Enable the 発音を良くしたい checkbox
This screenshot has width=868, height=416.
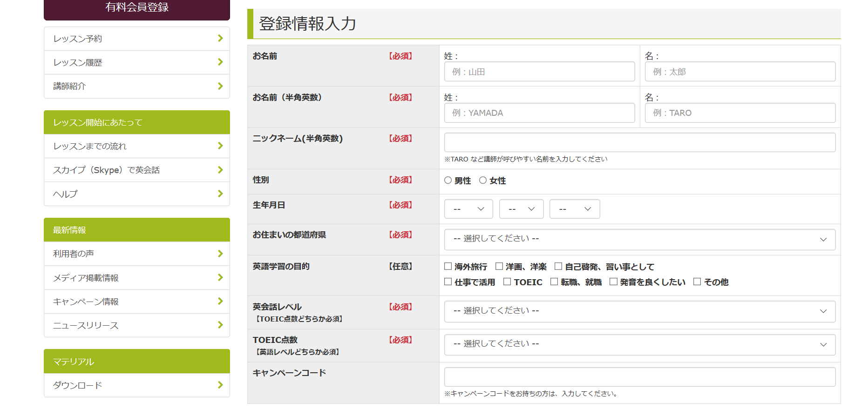pyautogui.click(x=613, y=282)
